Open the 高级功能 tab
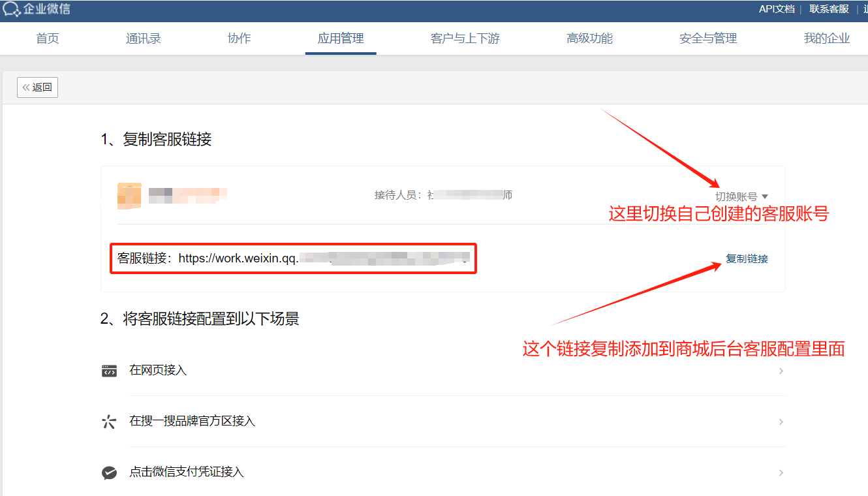The image size is (868, 496). click(x=590, y=39)
